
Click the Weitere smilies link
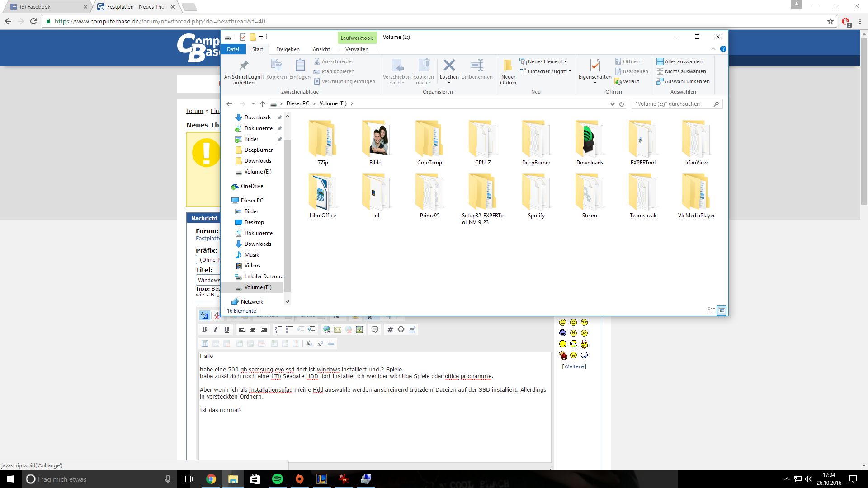[574, 366]
